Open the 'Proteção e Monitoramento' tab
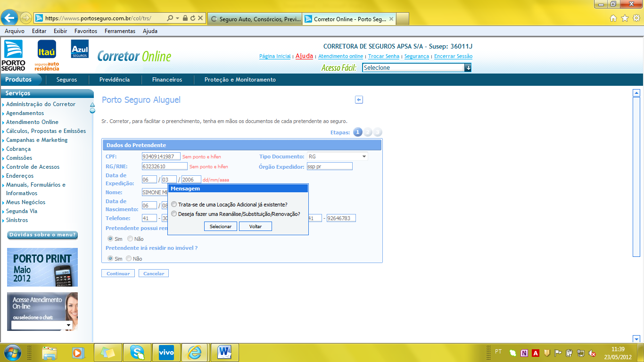644x362 pixels. [x=240, y=80]
